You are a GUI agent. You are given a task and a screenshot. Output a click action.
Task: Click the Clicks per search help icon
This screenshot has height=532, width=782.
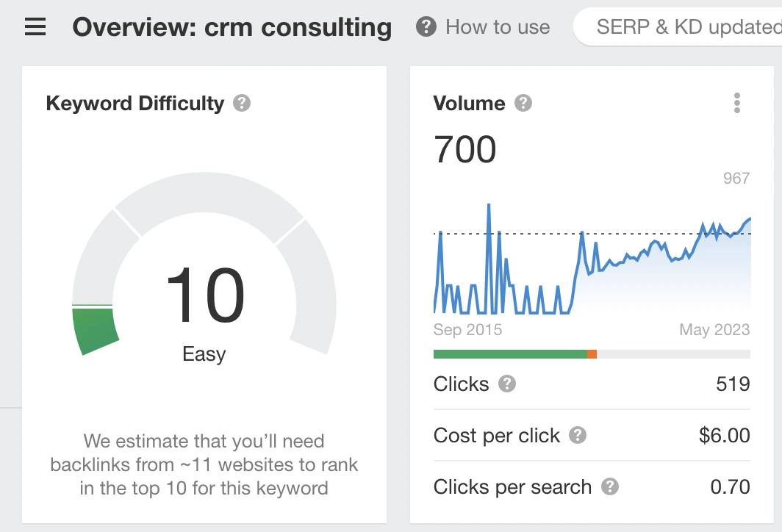(609, 486)
